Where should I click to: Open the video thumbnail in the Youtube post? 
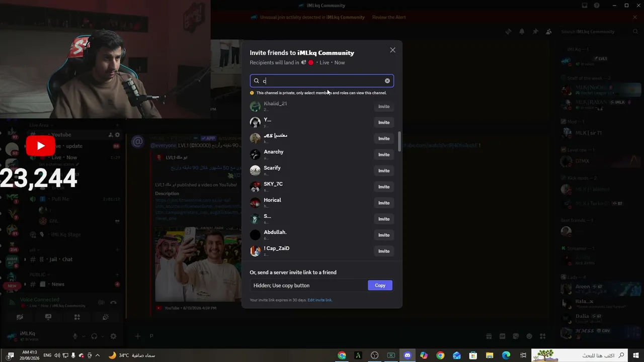198,263
